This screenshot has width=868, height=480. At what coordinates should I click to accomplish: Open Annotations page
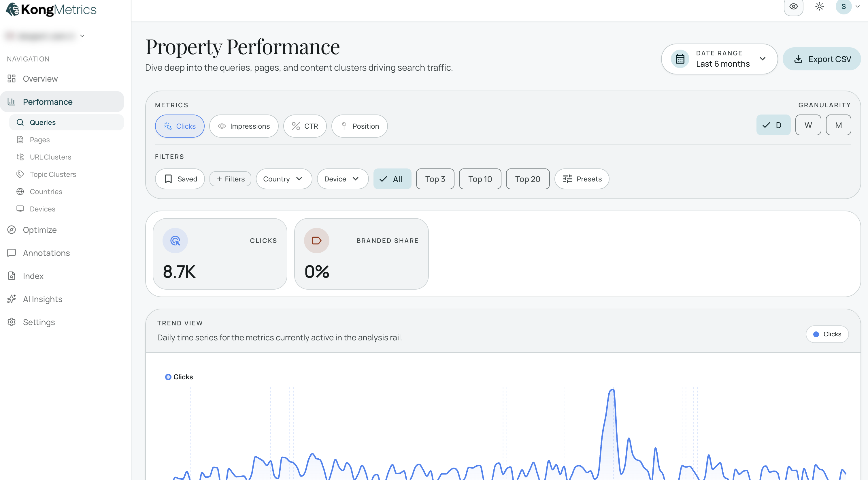62,253
